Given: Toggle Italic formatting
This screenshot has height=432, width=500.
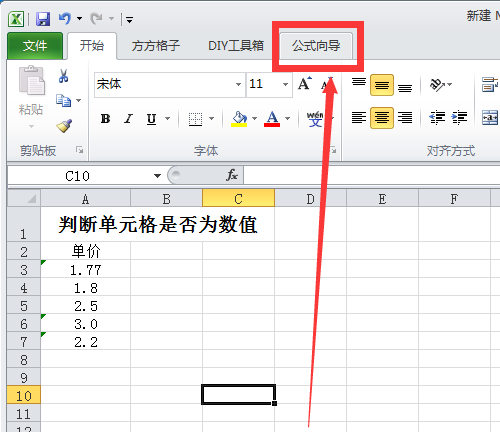Looking at the screenshot, I should [x=128, y=118].
